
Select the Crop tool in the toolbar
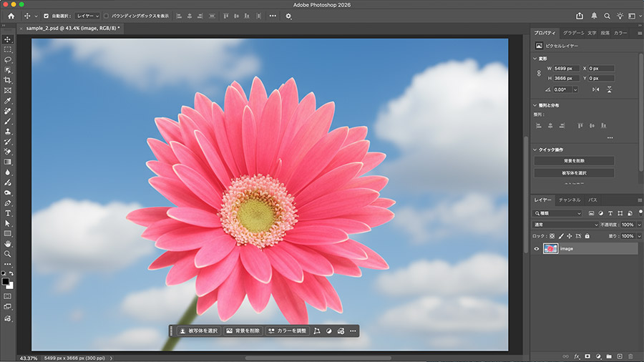click(x=8, y=81)
